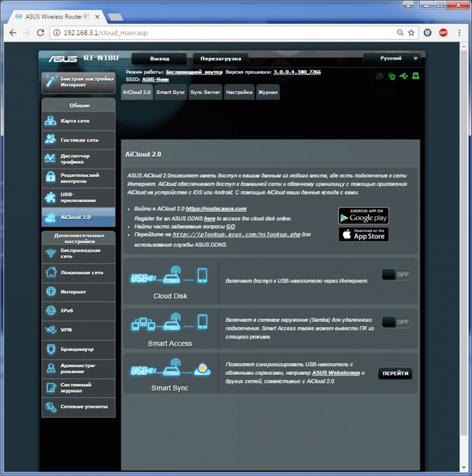Click the Cloud Disk diagram image

coord(169,275)
